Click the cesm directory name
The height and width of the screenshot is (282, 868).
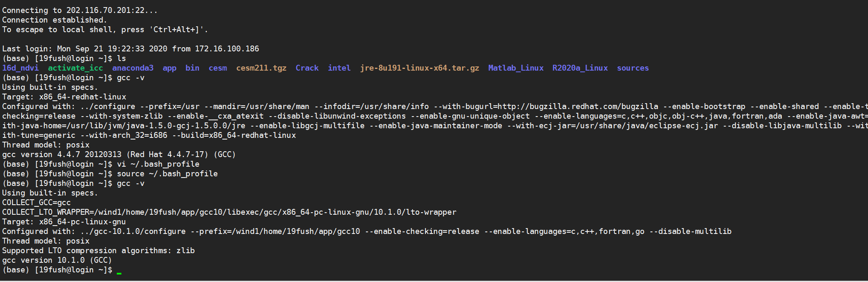(218, 68)
